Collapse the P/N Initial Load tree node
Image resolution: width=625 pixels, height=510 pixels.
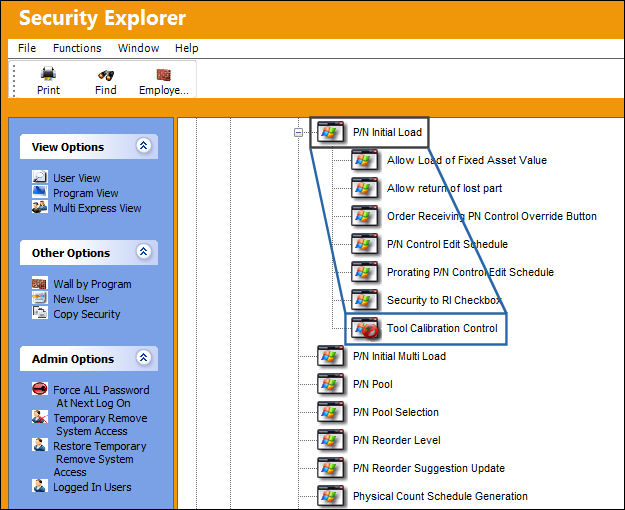(x=298, y=132)
